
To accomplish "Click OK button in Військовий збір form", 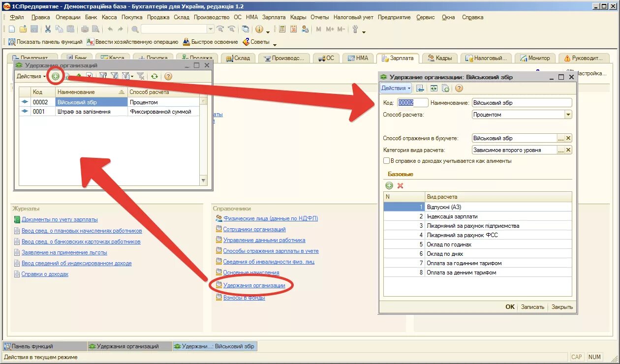I will pos(510,307).
